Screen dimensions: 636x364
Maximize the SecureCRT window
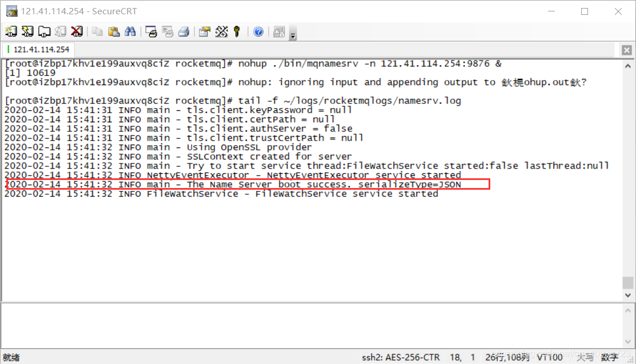click(585, 11)
